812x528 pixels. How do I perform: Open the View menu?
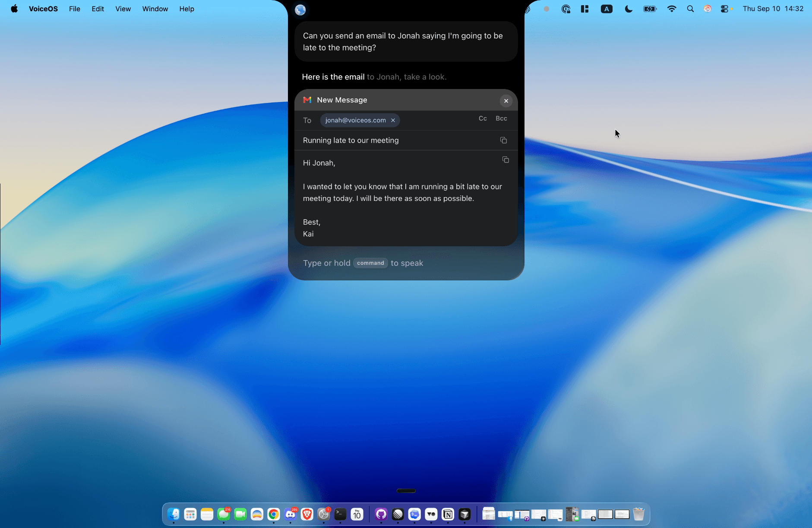click(123, 9)
